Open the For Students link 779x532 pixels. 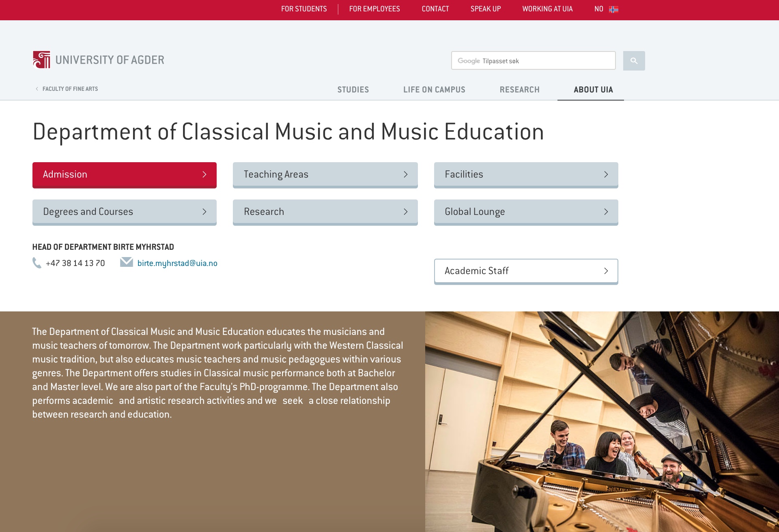[x=304, y=9]
